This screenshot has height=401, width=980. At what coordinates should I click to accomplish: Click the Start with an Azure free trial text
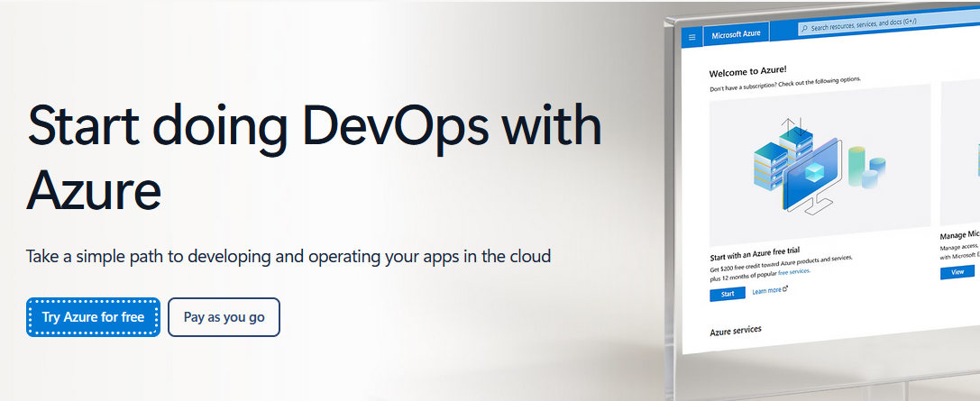point(755,255)
